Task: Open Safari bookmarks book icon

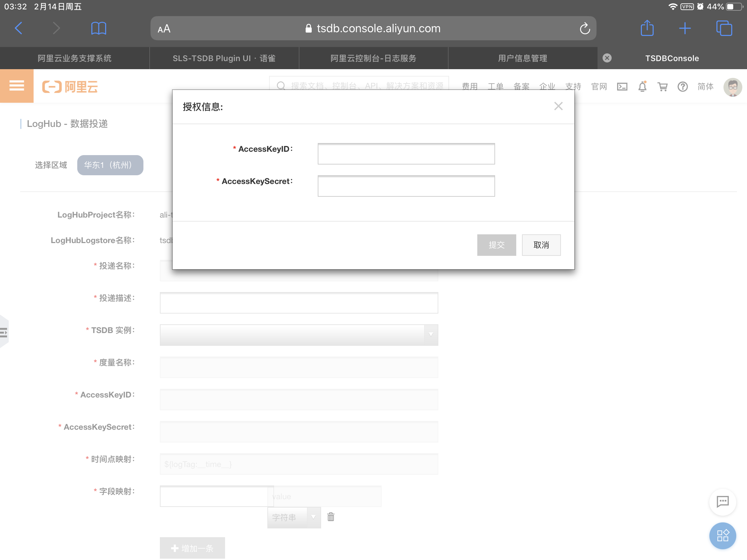Action: point(99,28)
